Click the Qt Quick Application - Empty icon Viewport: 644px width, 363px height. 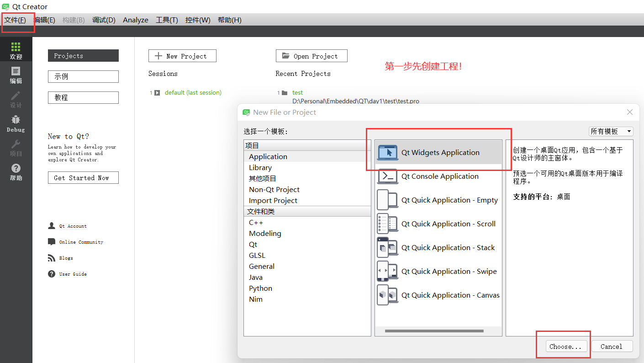pos(387,200)
